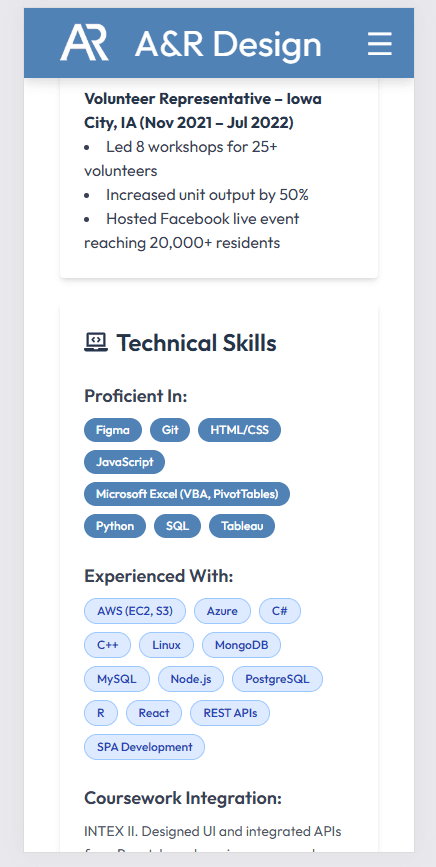Select the Figma skill tag
Screen dimensions: 436x867
(113, 430)
